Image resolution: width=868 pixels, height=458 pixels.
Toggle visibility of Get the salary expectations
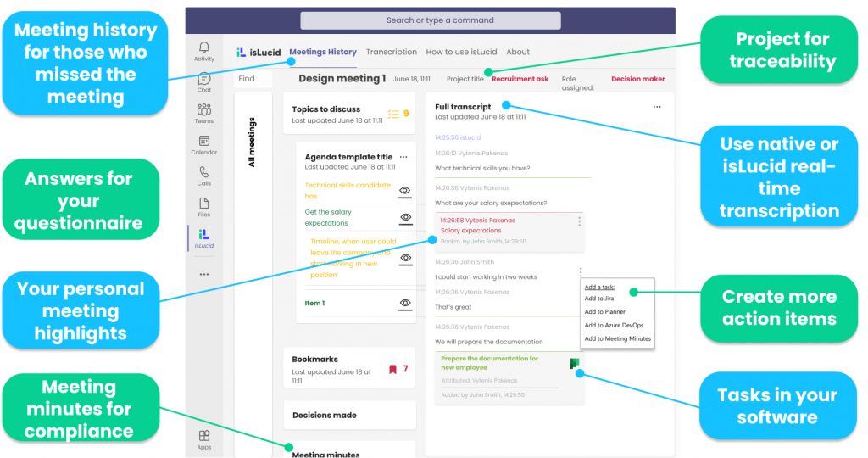click(406, 219)
